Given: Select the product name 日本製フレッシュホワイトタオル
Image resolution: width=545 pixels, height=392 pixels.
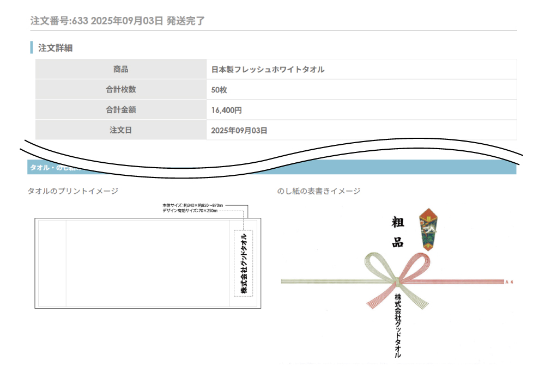Looking at the screenshot, I should pyautogui.click(x=268, y=70).
